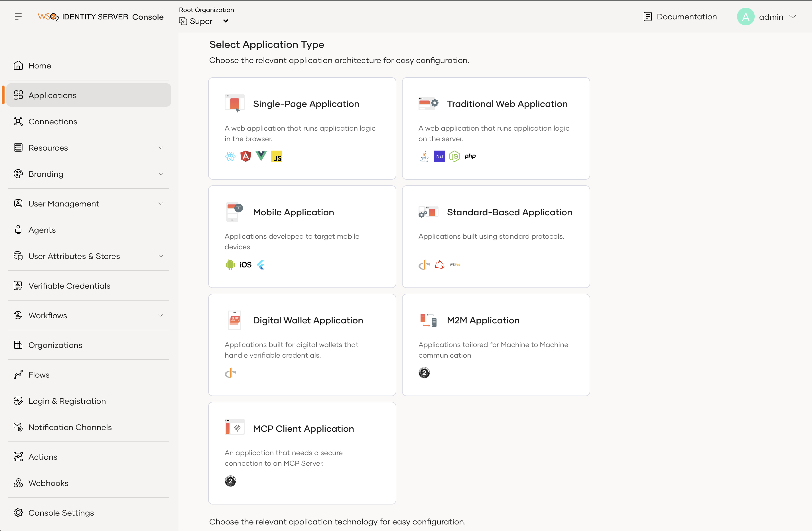Screen dimensions: 812x531
Task: Click the OAuth2 badge in MCP Client card
Action: point(230,481)
